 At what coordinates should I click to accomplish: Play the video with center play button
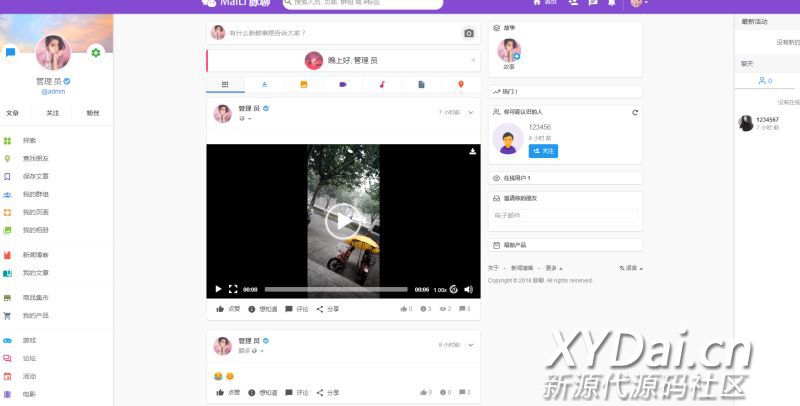coord(343,221)
